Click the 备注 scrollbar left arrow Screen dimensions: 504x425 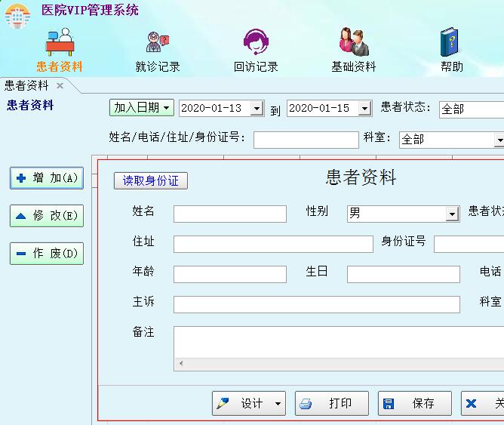181,363
